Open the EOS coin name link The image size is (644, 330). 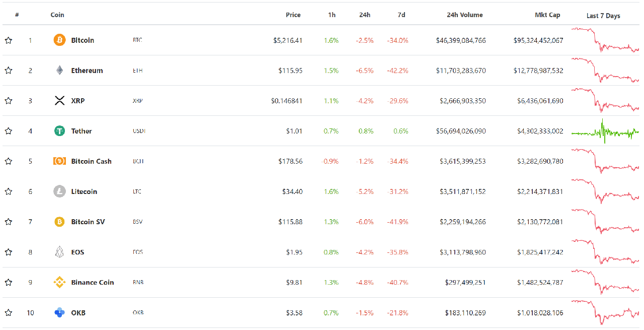coord(77,252)
